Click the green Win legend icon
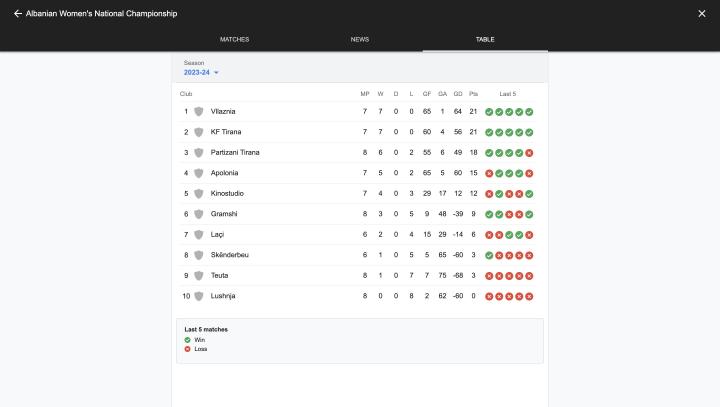The width and height of the screenshot is (720, 407). (x=187, y=340)
